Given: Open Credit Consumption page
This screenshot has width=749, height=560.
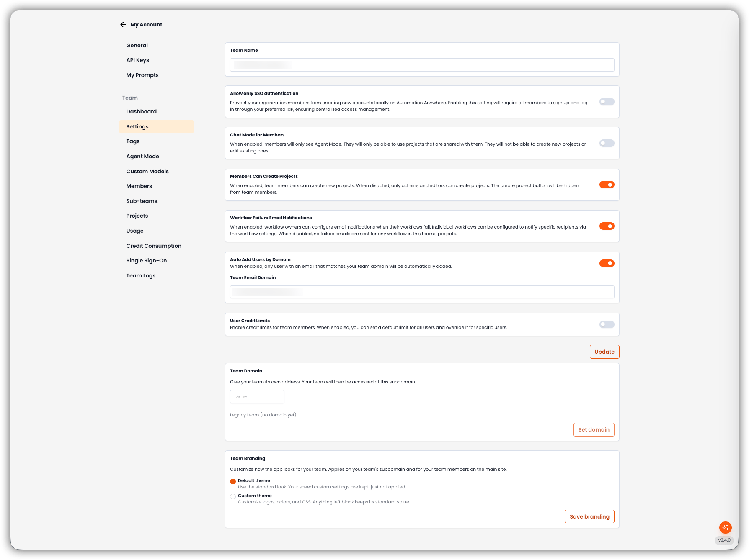Looking at the screenshot, I should (154, 246).
